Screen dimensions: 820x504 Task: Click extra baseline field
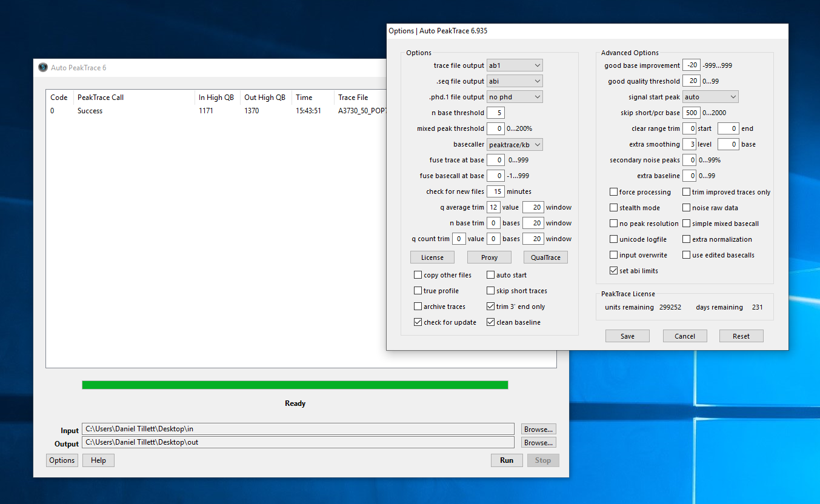click(x=689, y=176)
